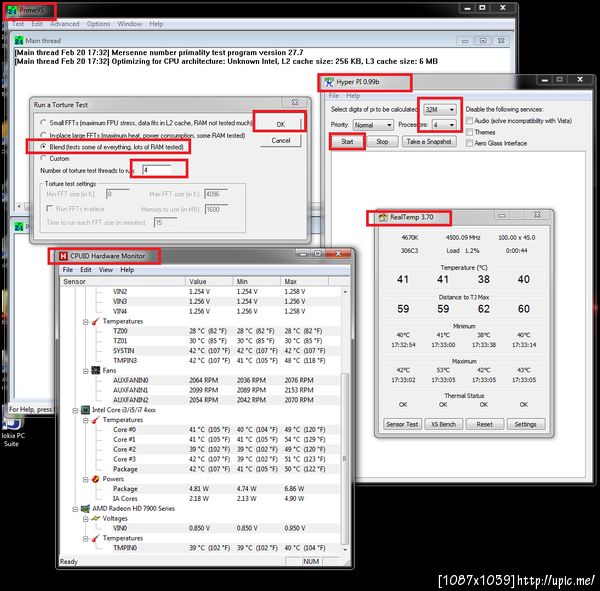Click the Intel Core i3/i5/i7 chip icon

pyautogui.click(x=85, y=410)
